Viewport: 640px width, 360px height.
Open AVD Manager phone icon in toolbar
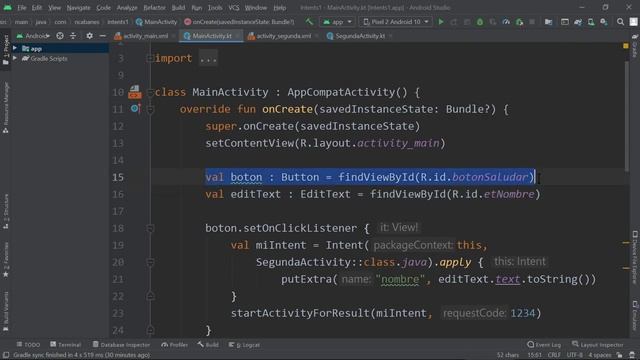tap(591, 22)
